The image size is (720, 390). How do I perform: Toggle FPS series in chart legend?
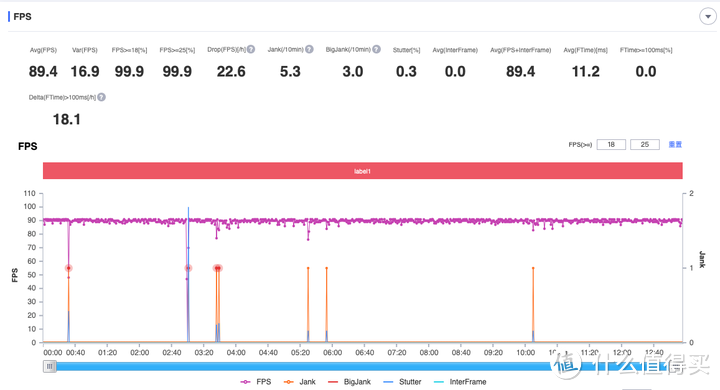click(x=256, y=382)
